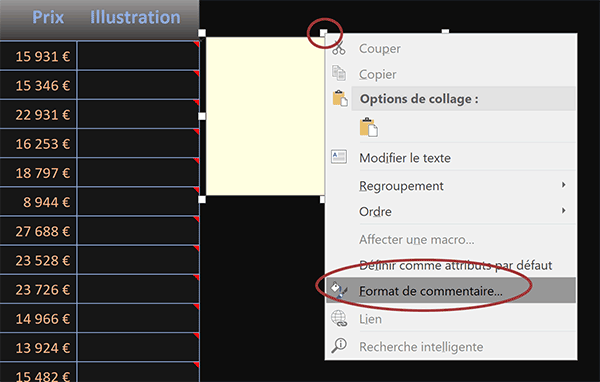Click the Copier pages icon
600x382 pixels.
click(339, 73)
